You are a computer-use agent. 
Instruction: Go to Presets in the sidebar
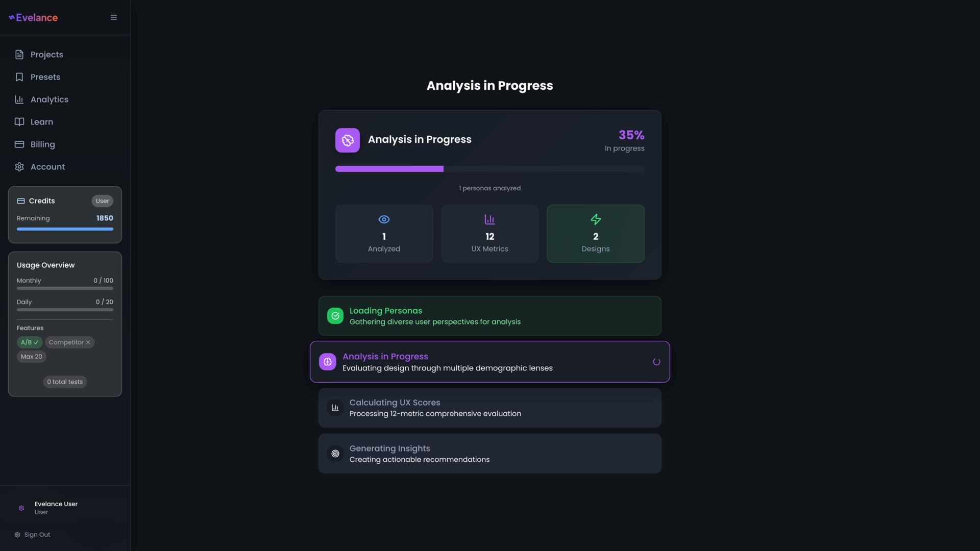point(45,77)
